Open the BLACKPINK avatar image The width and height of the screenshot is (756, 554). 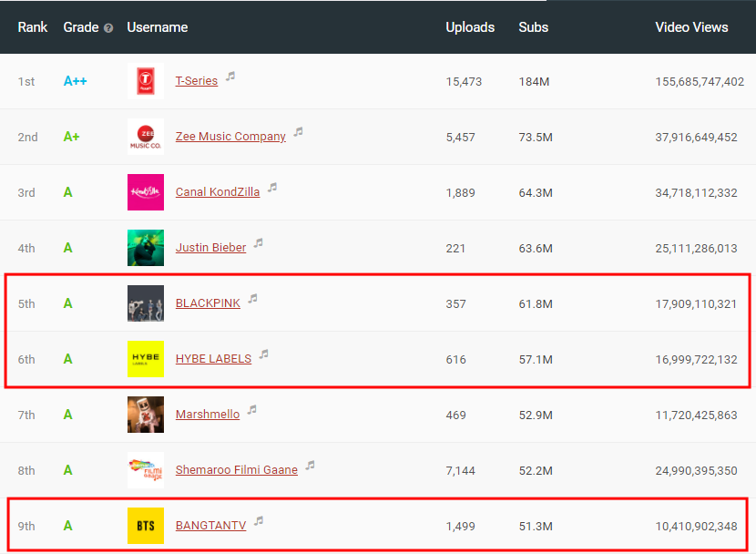click(x=146, y=303)
